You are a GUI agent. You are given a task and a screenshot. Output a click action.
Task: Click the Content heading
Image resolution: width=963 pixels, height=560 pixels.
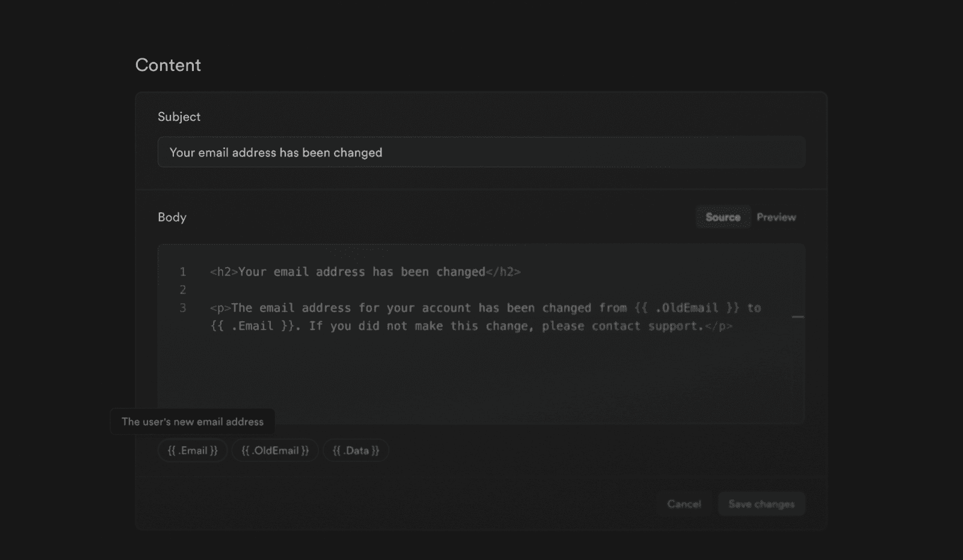pyautogui.click(x=169, y=65)
